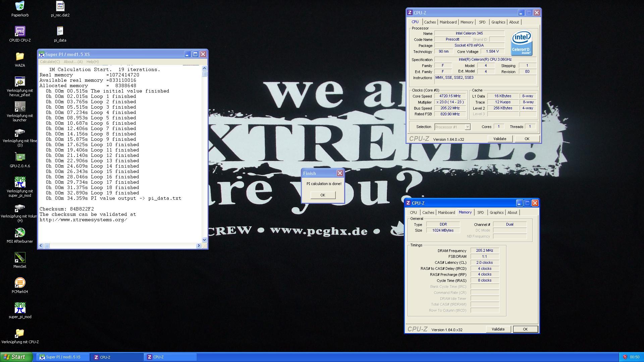The width and height of the screenshot is (644, 362).
Task: Click the Core Speed 4720.15 MHz field
Action: coord(450,96)
